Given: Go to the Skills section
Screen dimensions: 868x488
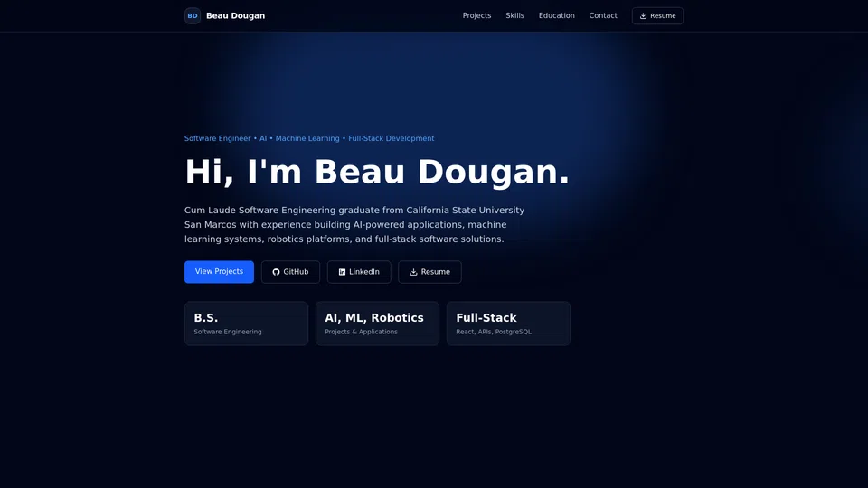Looking at the screenshot, I should click(x=514, y=15).
